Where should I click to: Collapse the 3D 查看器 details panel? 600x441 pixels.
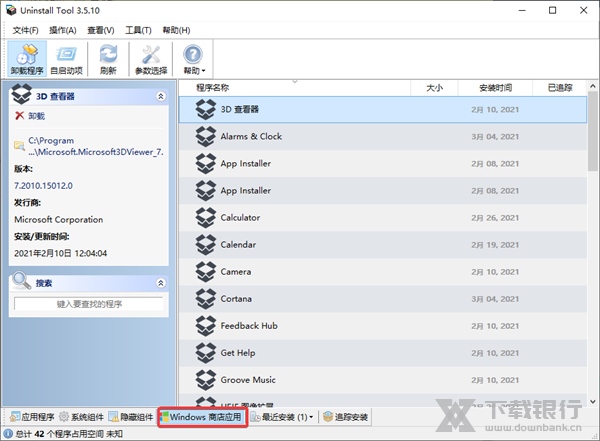point(161,97)
